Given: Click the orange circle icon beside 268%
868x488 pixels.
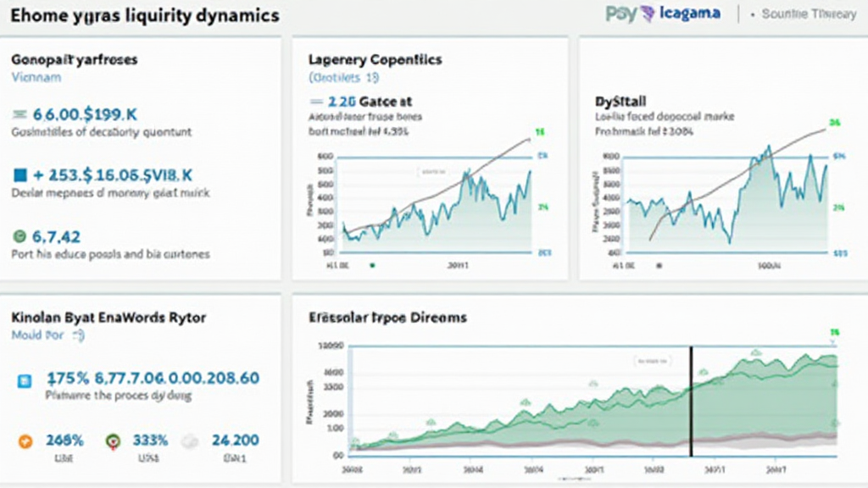Looking at the screenshot, I should 25,441.
